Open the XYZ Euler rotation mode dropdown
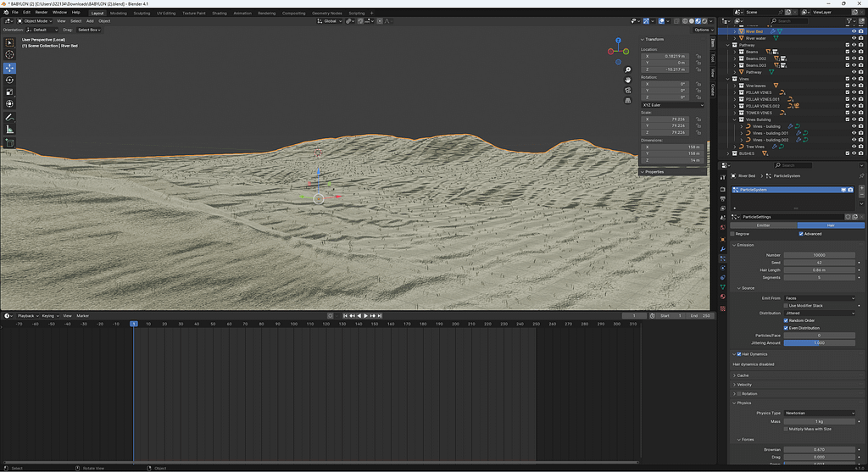868x472 pixels. pos(671,105)
